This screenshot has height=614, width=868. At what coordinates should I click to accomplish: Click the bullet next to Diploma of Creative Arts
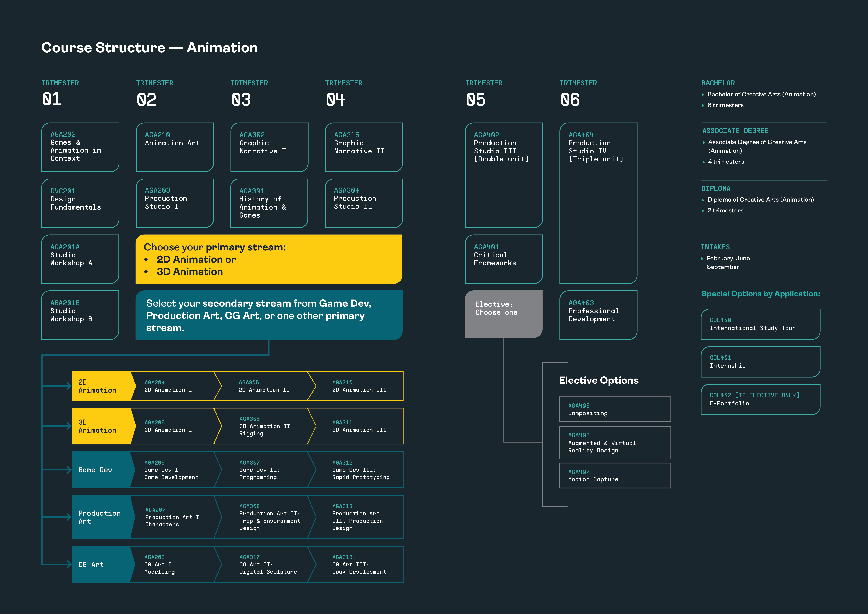pos(703,200)
